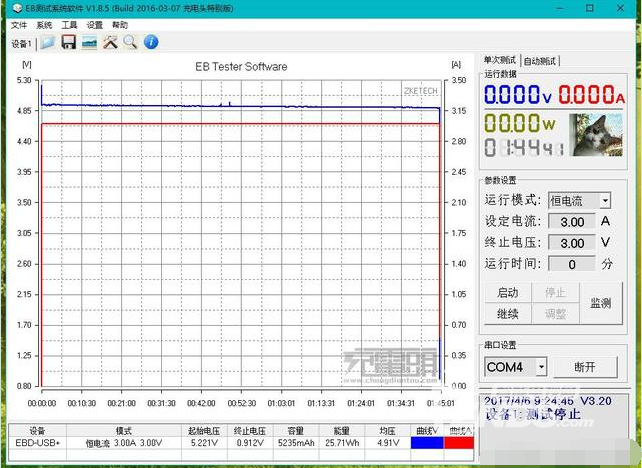Click the save chart image icon

tap(89, 42)
